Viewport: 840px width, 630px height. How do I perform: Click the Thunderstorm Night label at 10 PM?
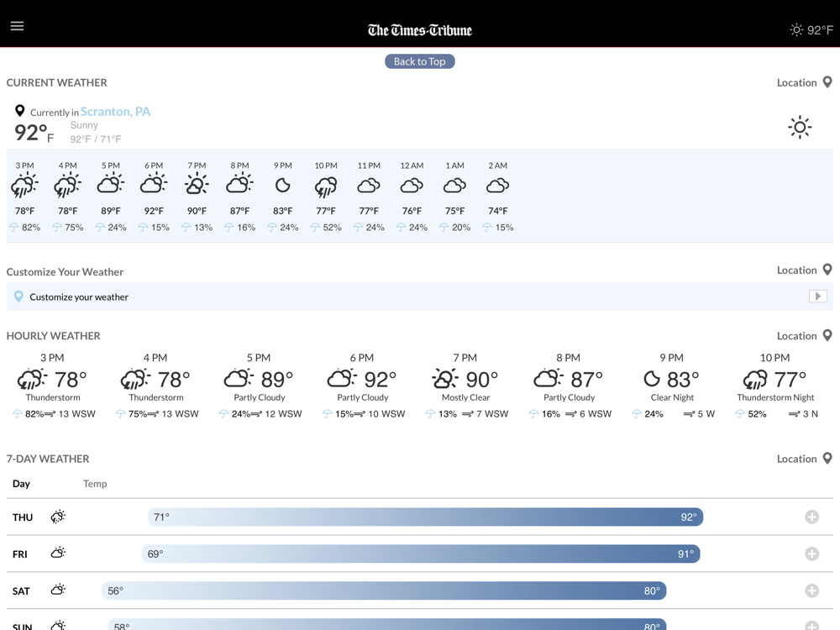click(x=775, y=397)
